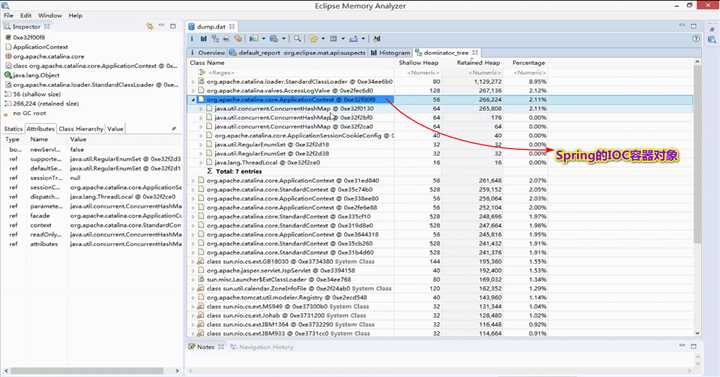Toggle the Inspector pin/link icon
This screenshot has height=377, width=720.
[149, 27]
